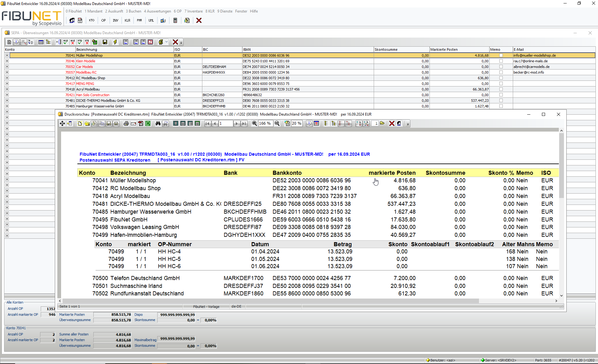Toggle Memo checkbox for Modellbau RC

(501, 72)
